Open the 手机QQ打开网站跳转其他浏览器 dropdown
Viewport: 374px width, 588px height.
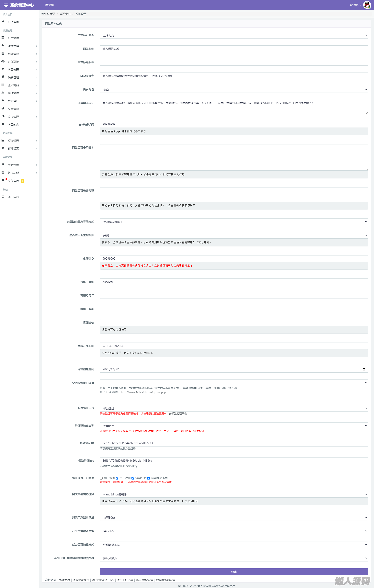[234, 558]
